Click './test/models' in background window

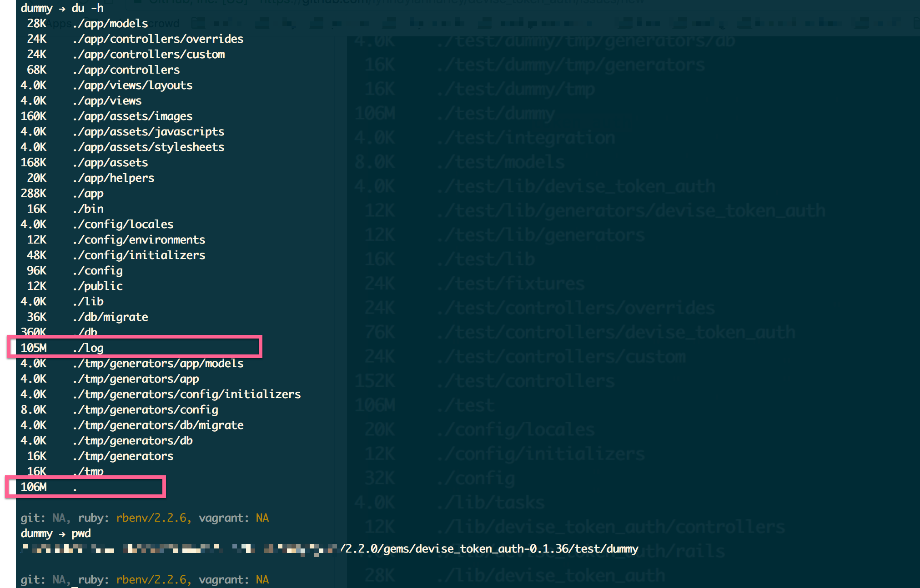[500, 162]
